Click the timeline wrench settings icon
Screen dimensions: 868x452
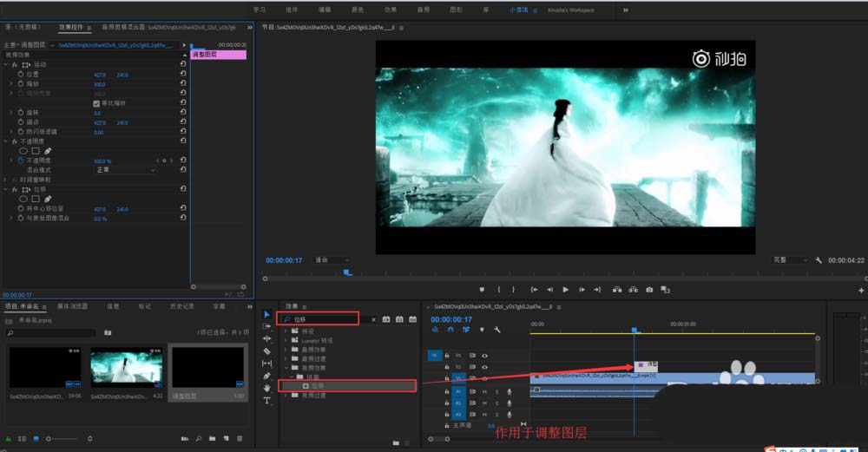(x=497, y=330)
